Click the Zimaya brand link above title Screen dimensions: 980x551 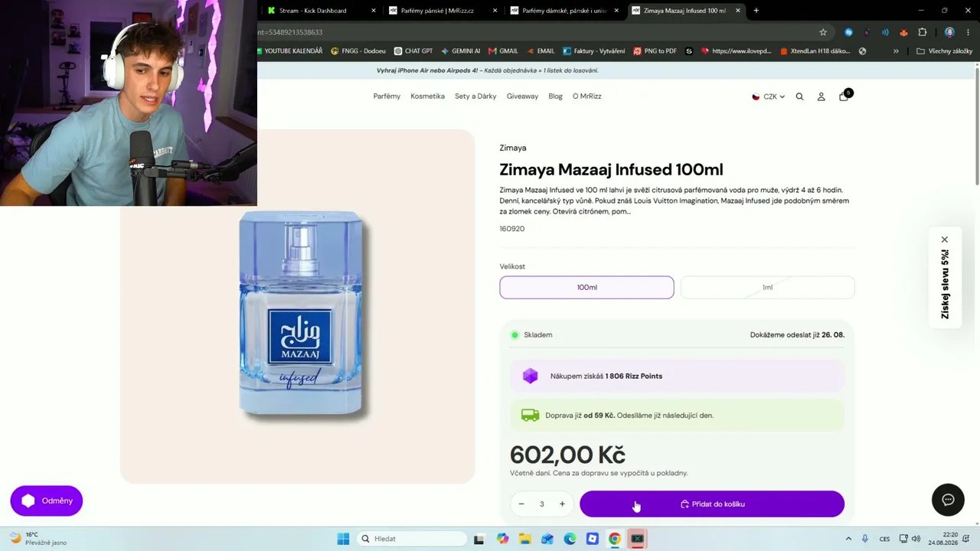pos(513,148)
